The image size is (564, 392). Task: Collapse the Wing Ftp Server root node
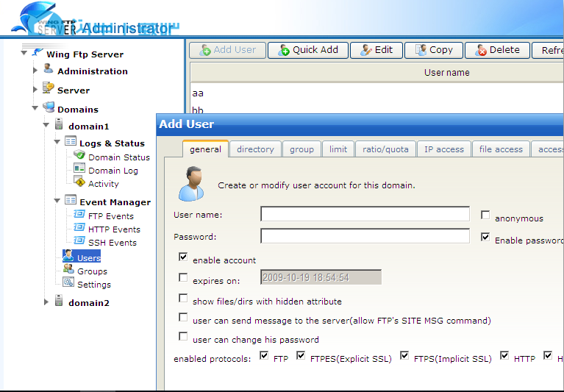pos(24,53)
